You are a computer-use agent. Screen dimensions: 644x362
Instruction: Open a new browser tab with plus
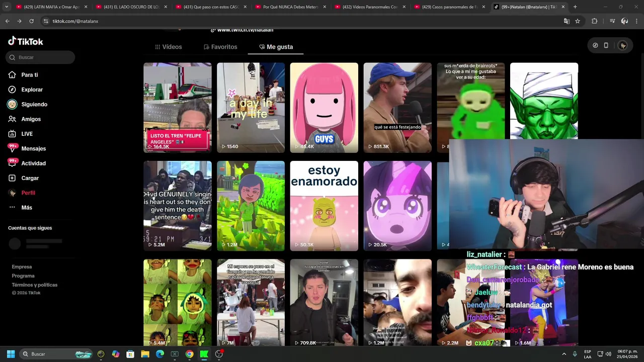575,7
